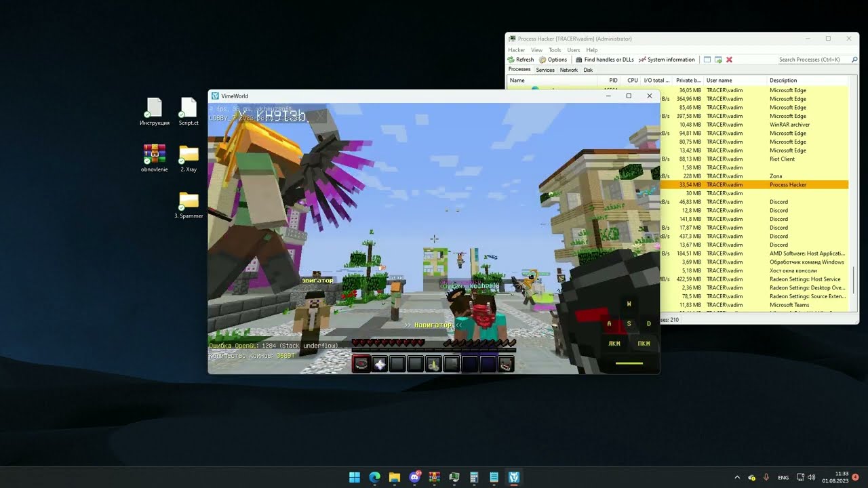Click the Process Hacker title bar icon
The image size is (868, 488).
(512, 39)
